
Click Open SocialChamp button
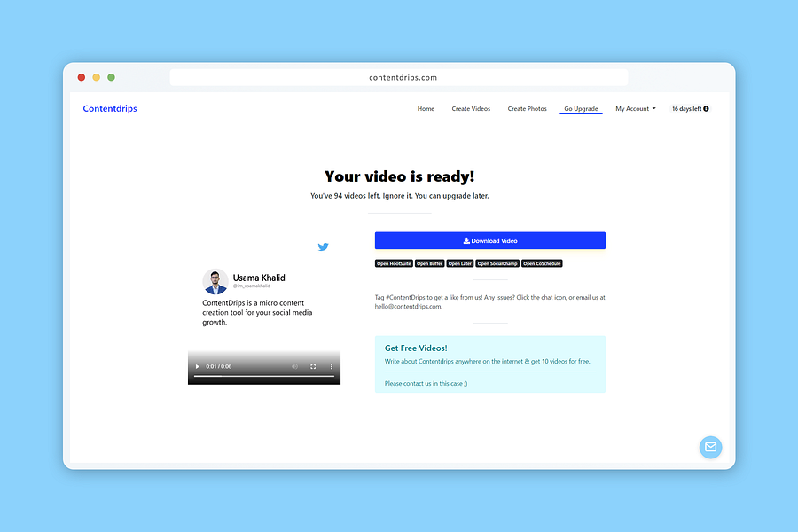point(497,263)
